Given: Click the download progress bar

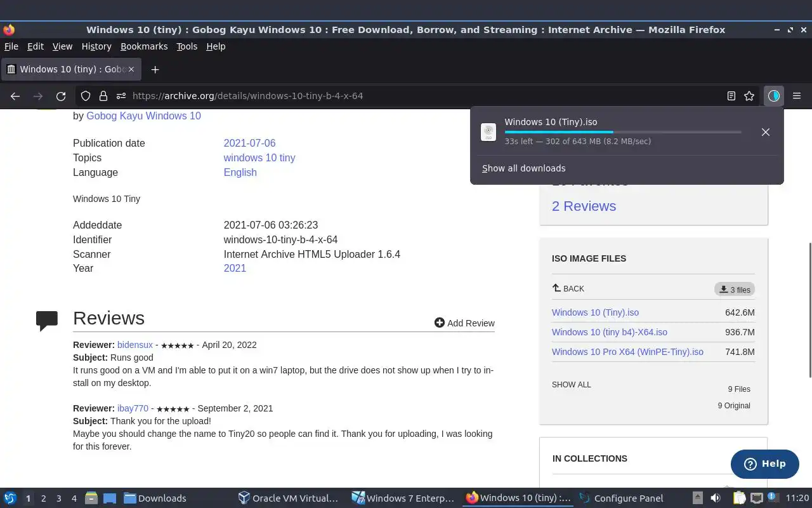Looking at the screenshot, I should (623, 132).
